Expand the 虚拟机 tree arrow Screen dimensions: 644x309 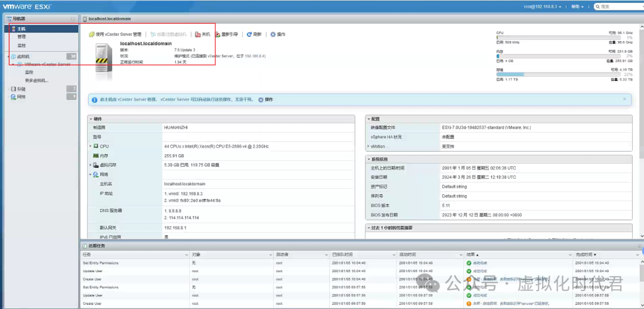pyautogui.click(x=8, y=57)
